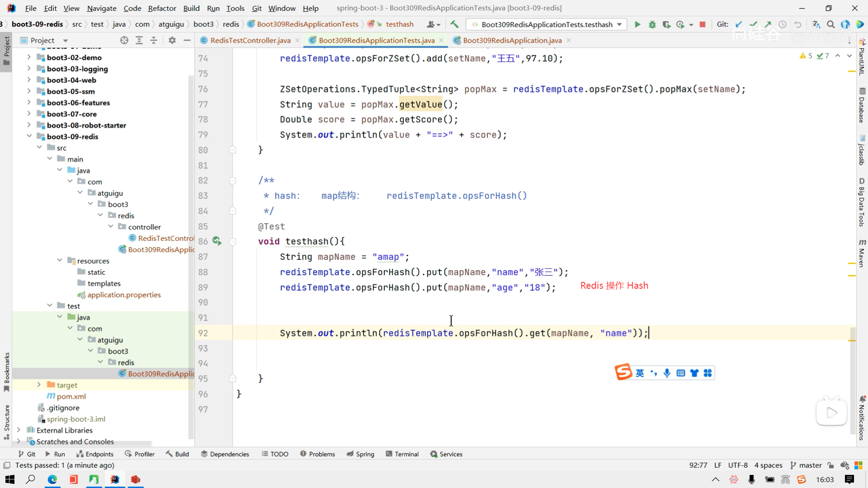Open Search Everywhere magnifier
The image size is (868, 488).
(x=830, y=24)
